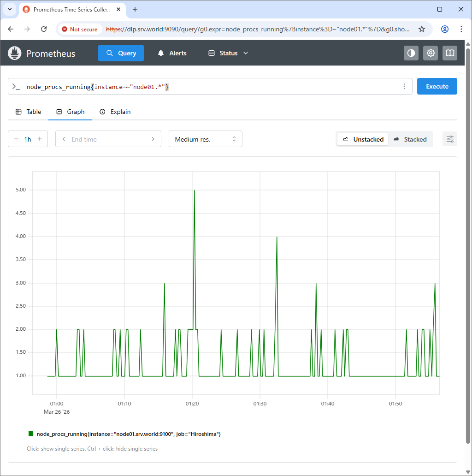Run the query with the Execute button
The height and width of the screenshot is (476, 472).
[437, 87]
